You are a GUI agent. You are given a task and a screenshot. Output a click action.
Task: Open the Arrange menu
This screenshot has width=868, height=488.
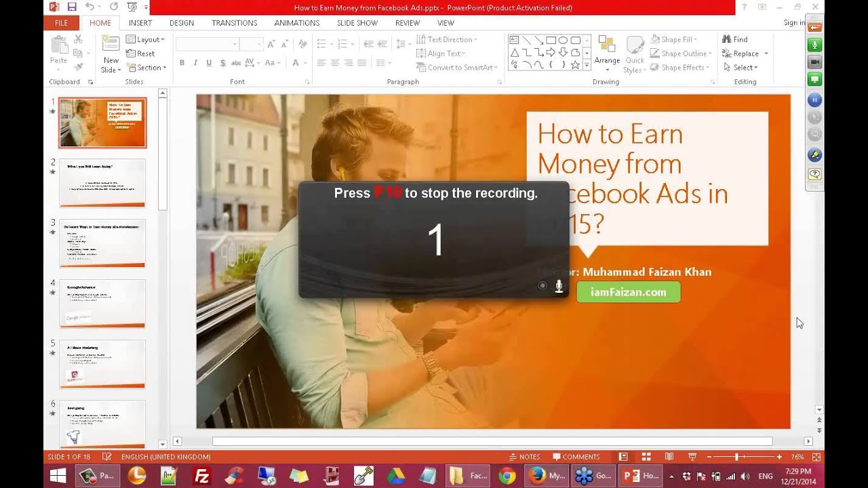coord(607,54)
